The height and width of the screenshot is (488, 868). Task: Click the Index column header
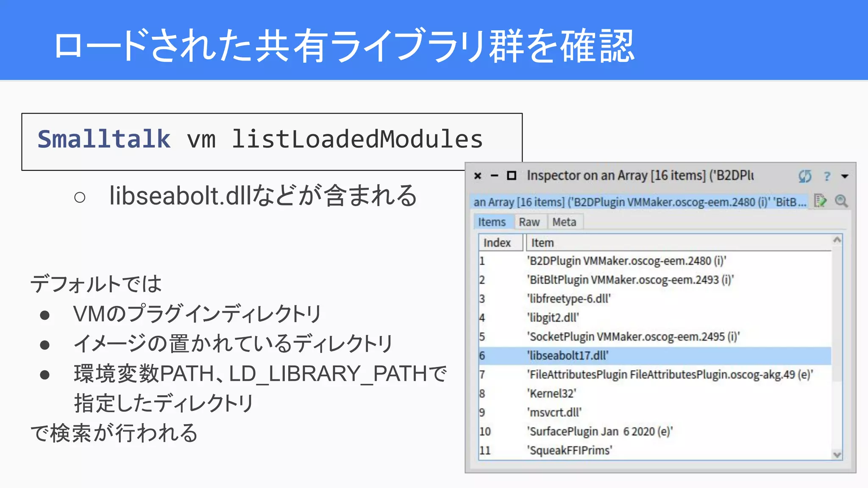[x=501, y=243]
